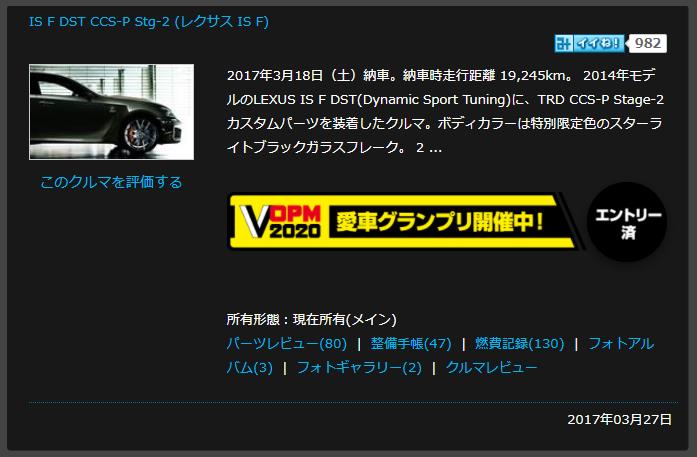This screenshot has height=457, width=697.
Task: Click このクルマを評価する link
Action: tap(111, 182)
